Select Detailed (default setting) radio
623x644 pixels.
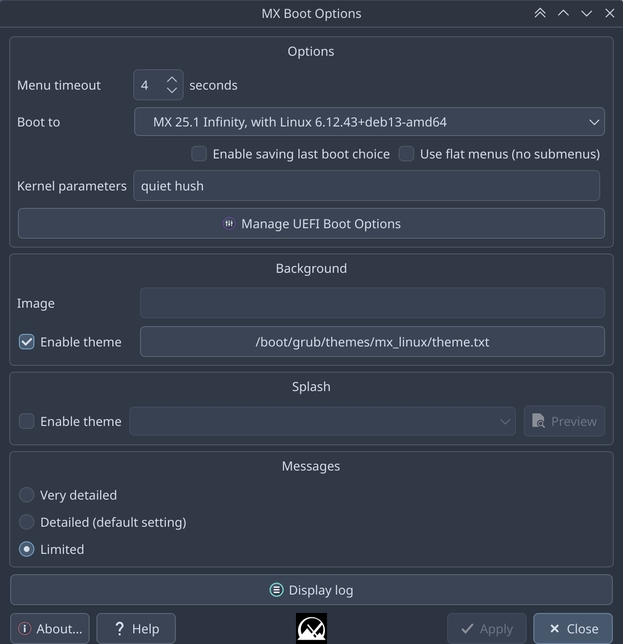(x=27, y=522)
